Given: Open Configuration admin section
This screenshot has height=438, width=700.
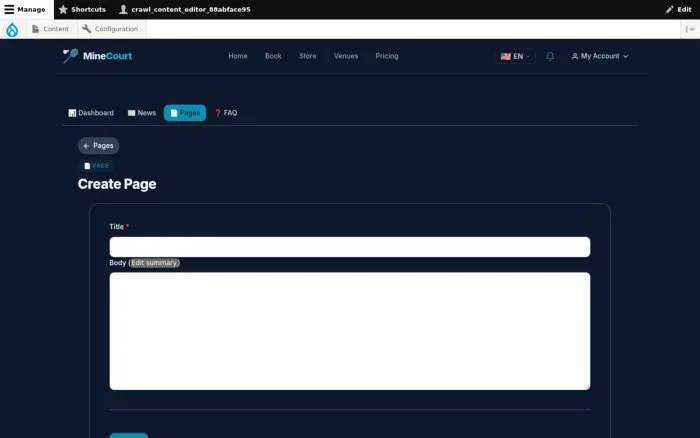Looking at the screenshot, I should [110, 29].
